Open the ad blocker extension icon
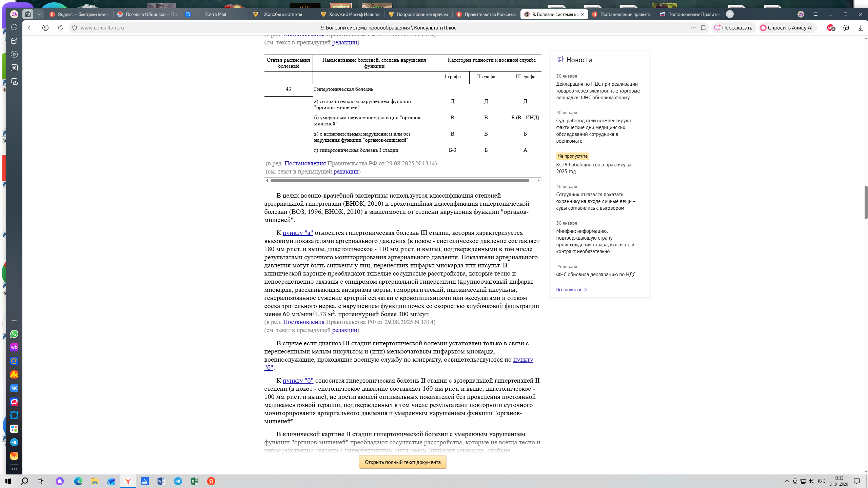The image size is (868, 488). 831,28
